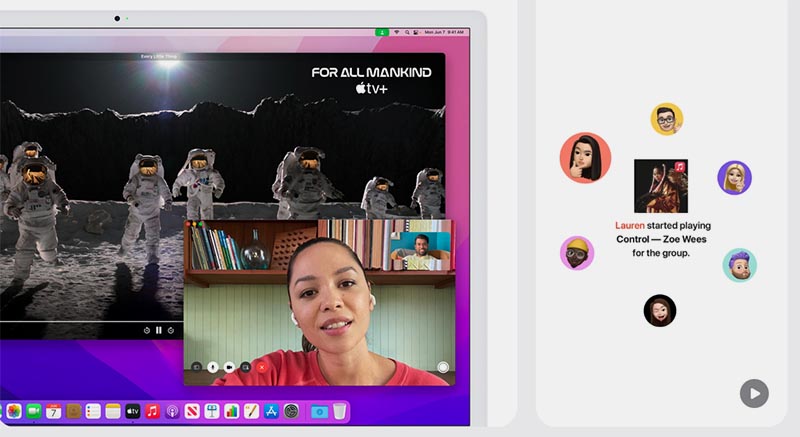
Task: Launch the Music app from the Dock
Action: click(152, 411)
